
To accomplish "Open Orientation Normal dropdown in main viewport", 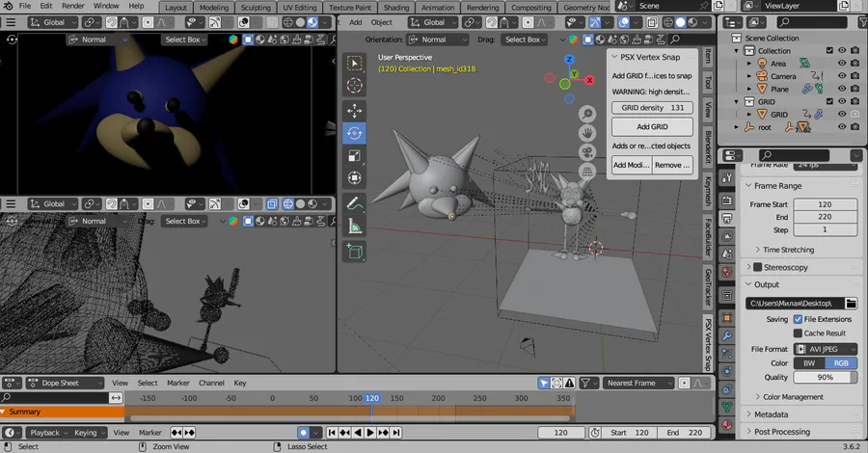I will tap(439, 40).
